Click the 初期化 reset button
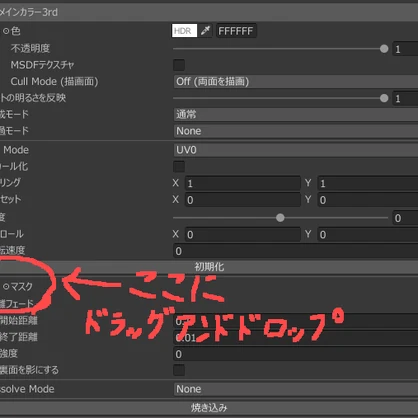The height and width of the screenshot is (418, 418). 209,267
